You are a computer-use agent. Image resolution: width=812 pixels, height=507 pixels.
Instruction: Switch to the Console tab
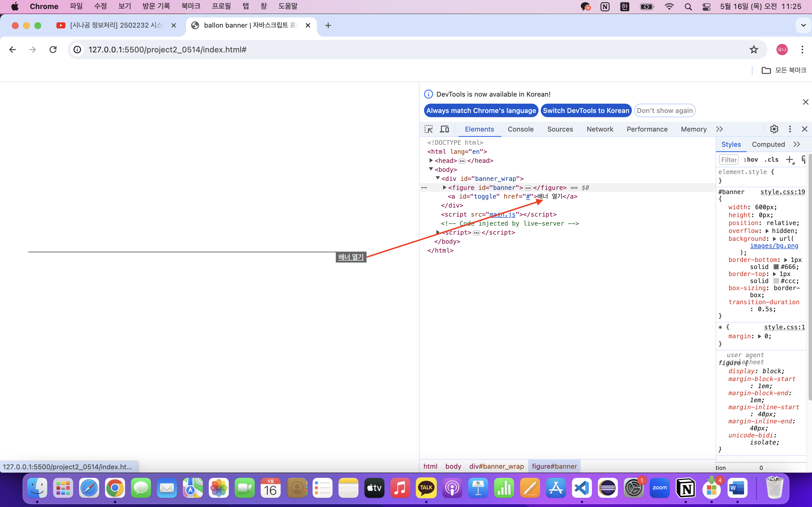pos(520,129)
